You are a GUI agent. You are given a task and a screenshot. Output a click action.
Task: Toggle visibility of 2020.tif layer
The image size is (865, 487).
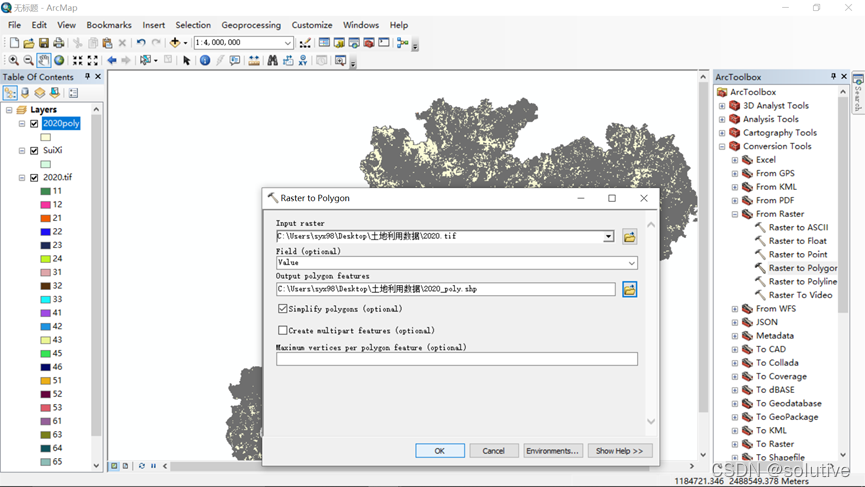click(x=34, y=178)
